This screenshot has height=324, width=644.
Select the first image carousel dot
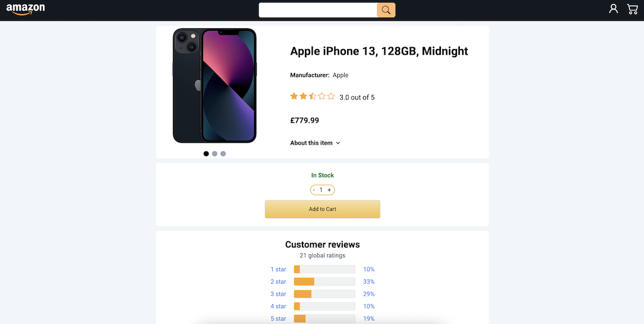206,154
